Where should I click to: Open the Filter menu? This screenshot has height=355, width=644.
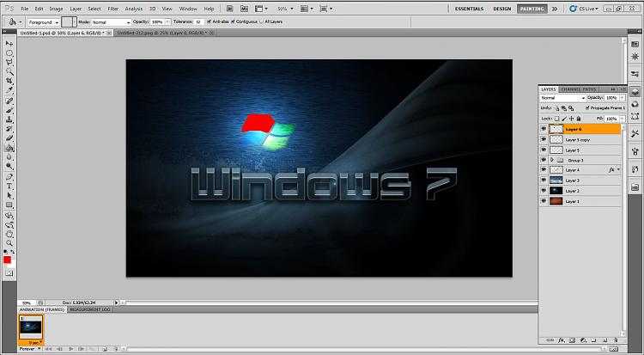coord(113,9)
